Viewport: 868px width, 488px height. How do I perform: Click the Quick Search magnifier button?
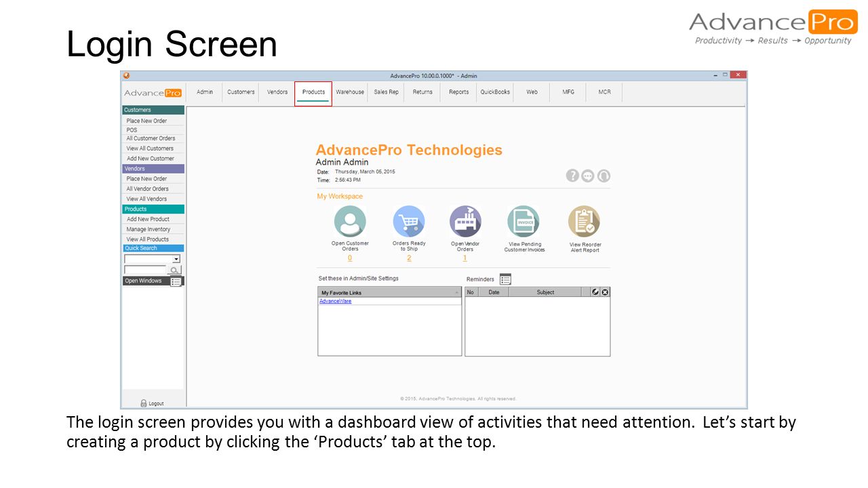(174, 270)
